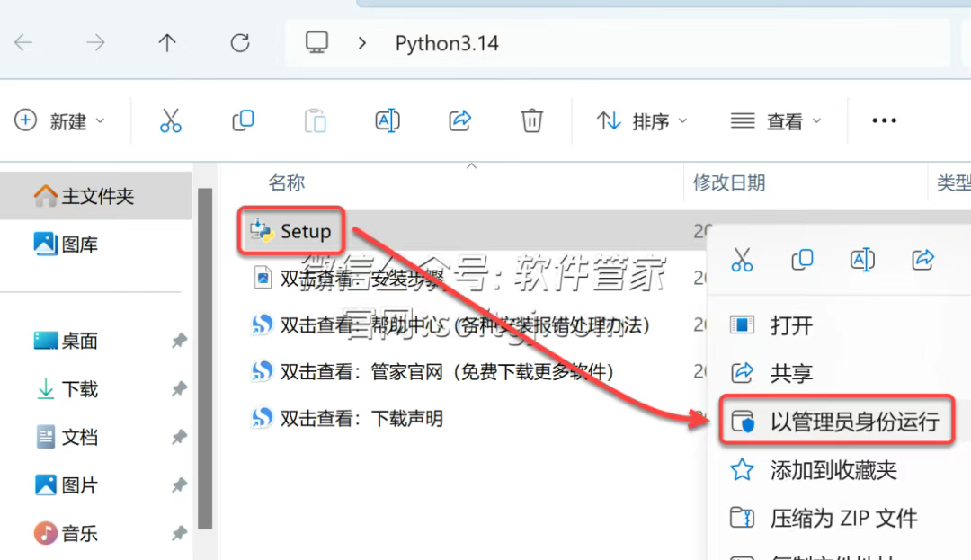Image resolution: width=971 pixels, height=560 pixels.
Task: Go back with the back arrow
Action: click(23, 42)
